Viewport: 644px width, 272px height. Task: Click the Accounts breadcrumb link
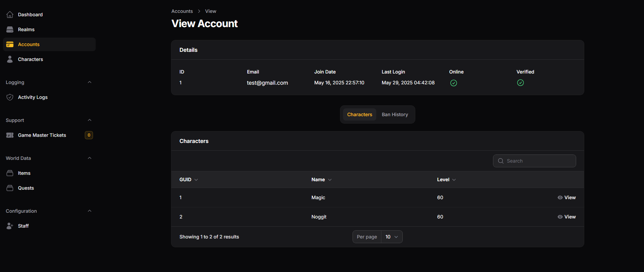click(x=182, y=11)
